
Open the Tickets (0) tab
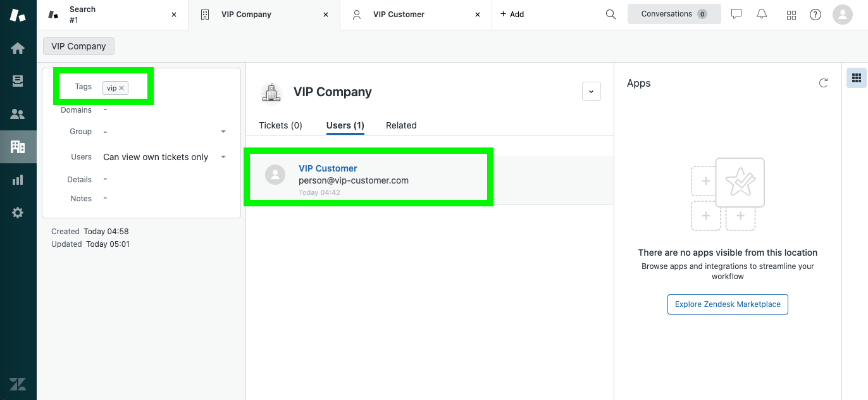(280, 125)
